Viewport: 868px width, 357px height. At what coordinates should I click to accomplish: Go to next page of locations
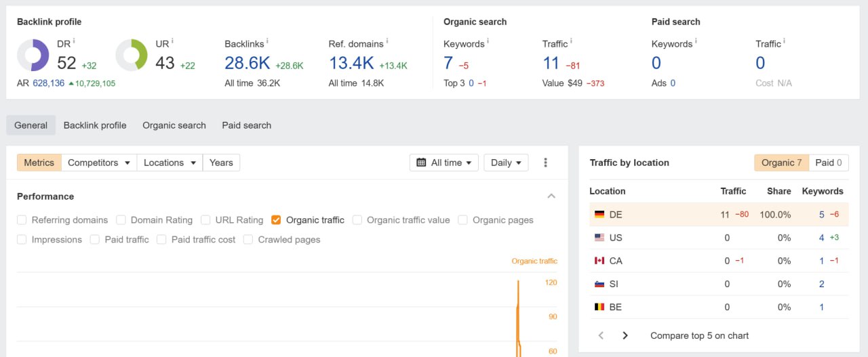click(x=625, y=335)
